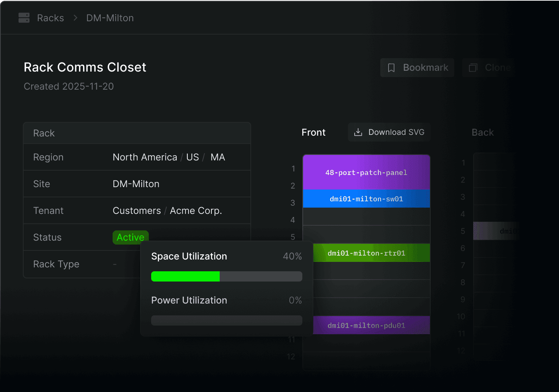Click the download icon beside Download SVG

tap(358, 132)
